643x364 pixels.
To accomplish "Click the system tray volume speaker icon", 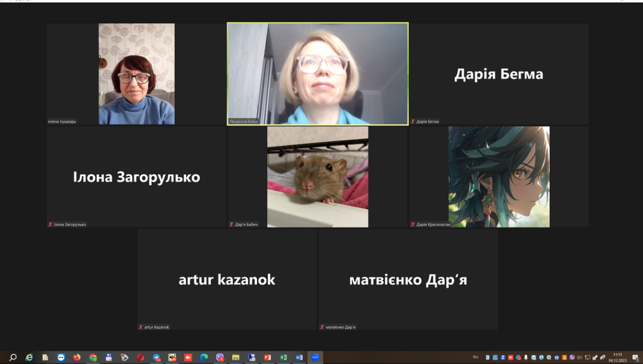I will click(579, 358).
